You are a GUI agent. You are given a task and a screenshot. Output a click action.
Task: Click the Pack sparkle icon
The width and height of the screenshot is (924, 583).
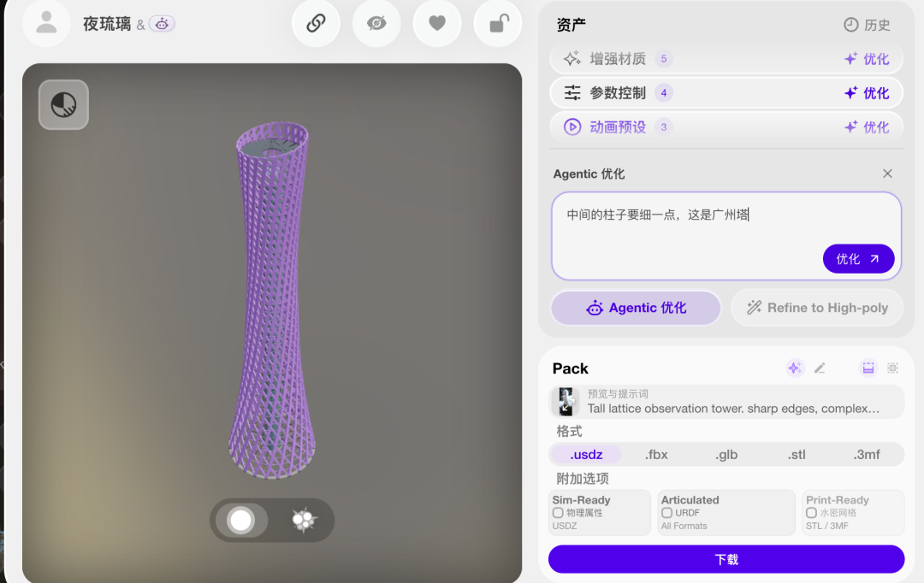tap(795, 368)
